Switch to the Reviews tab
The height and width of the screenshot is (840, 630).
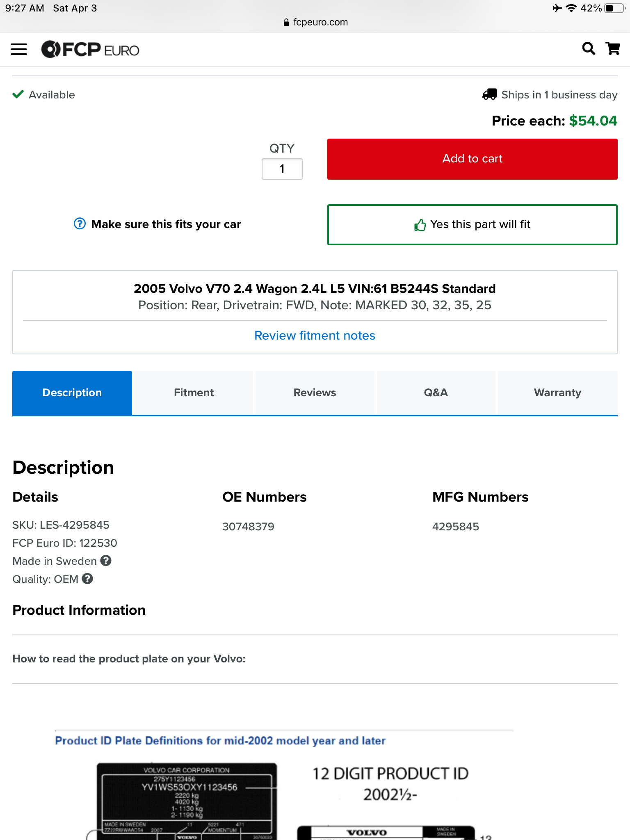point(315,393)
